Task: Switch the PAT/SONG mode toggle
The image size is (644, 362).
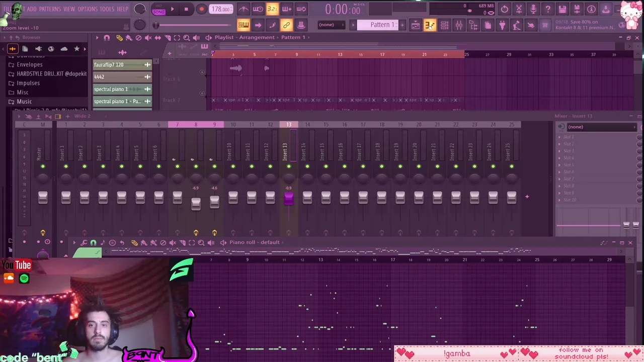Action: 158,9
